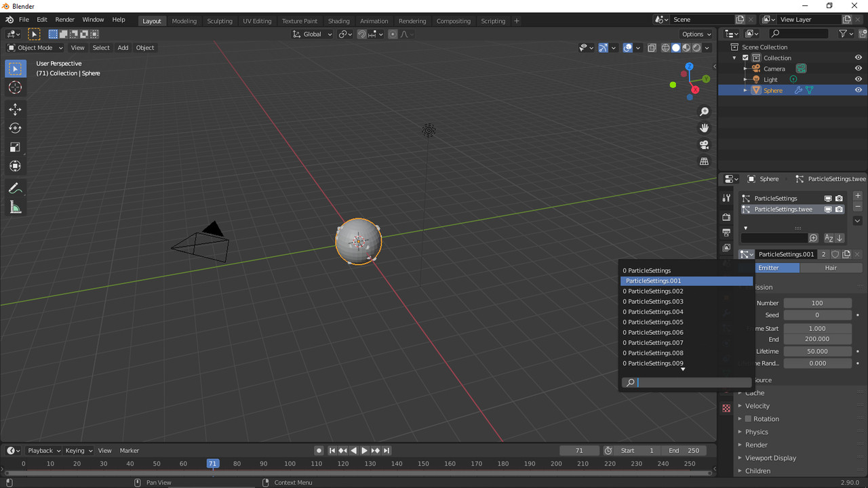Enable the Rotation panel checkbox
868x488 pixels.
pos(748,419)
